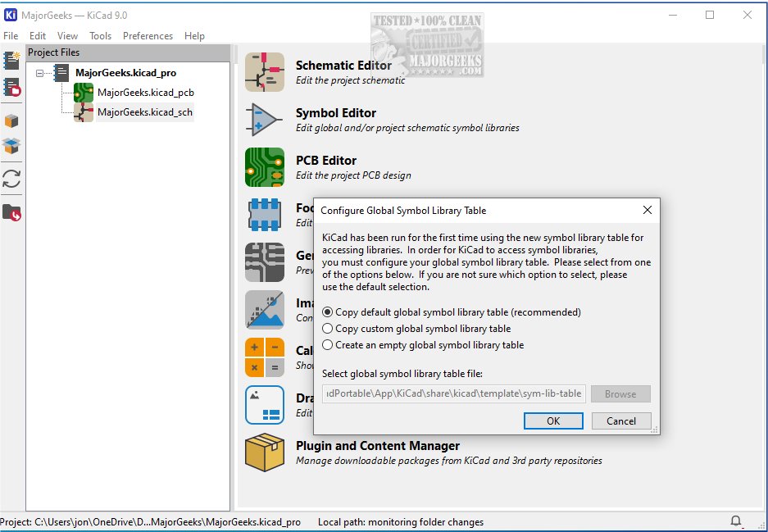Image resolution: width=768 pixels, height=532 pixels.
Task: Click the disabled Browse button
Action: tap(620, 393)
